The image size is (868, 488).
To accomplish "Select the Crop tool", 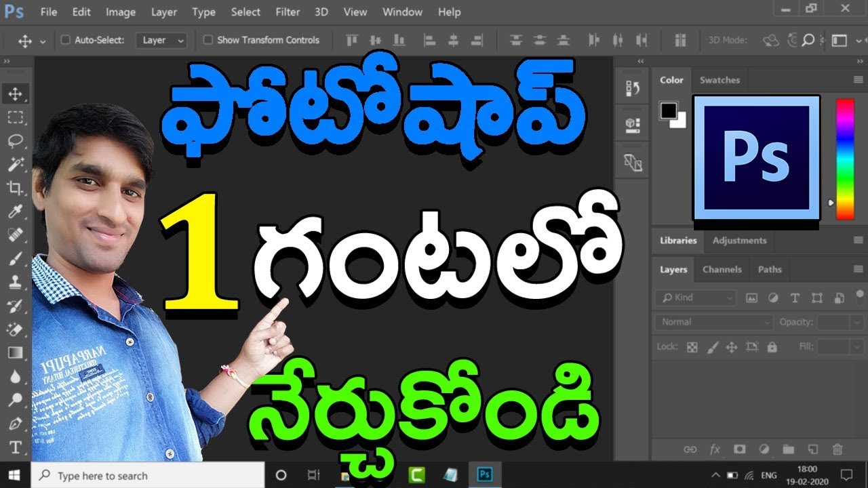I will click(15, 188).
